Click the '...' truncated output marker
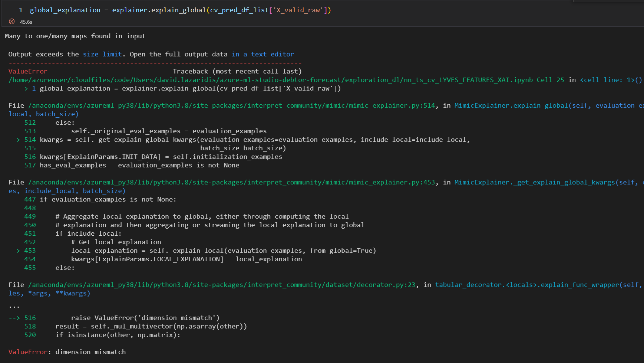The image size is (644, 363). coord(14,306)
